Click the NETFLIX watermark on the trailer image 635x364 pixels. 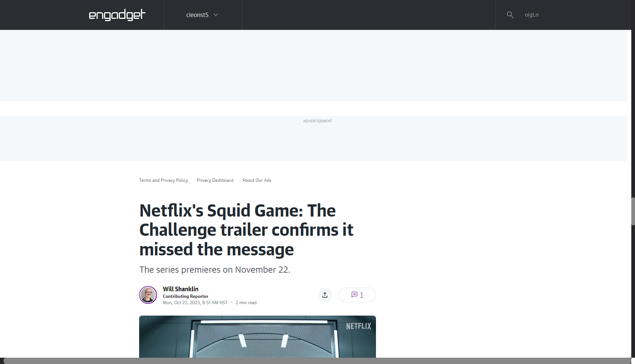click(x=358, y=326)
